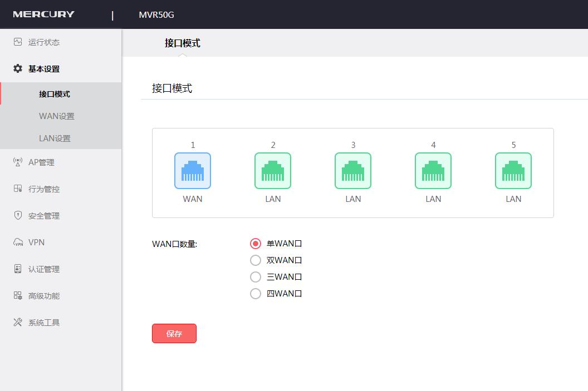The image size is (588, 391).
Task: Select the 单WAN口 radio button
Action: [x=256, y=243]
